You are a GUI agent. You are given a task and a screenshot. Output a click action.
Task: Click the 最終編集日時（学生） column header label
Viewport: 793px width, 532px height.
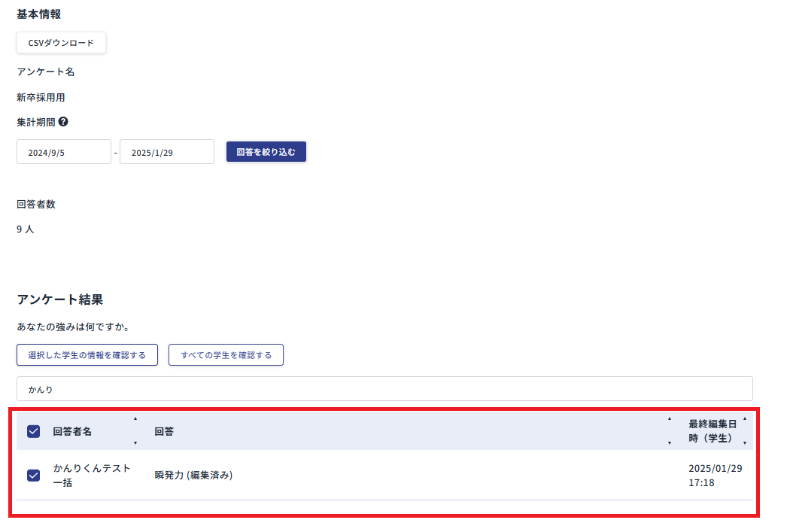coord(712,431)
